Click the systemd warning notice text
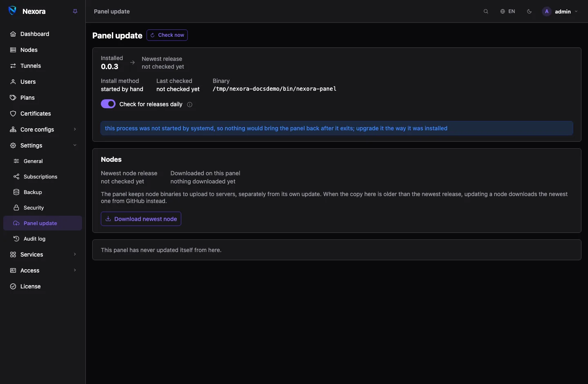This screenshot has height=384, width=588. tap(276, 128)
